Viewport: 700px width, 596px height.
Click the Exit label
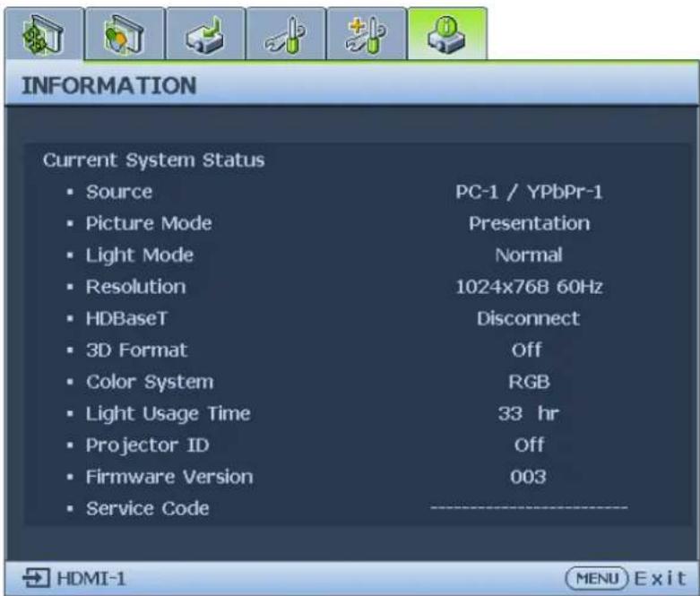[660, 579]
